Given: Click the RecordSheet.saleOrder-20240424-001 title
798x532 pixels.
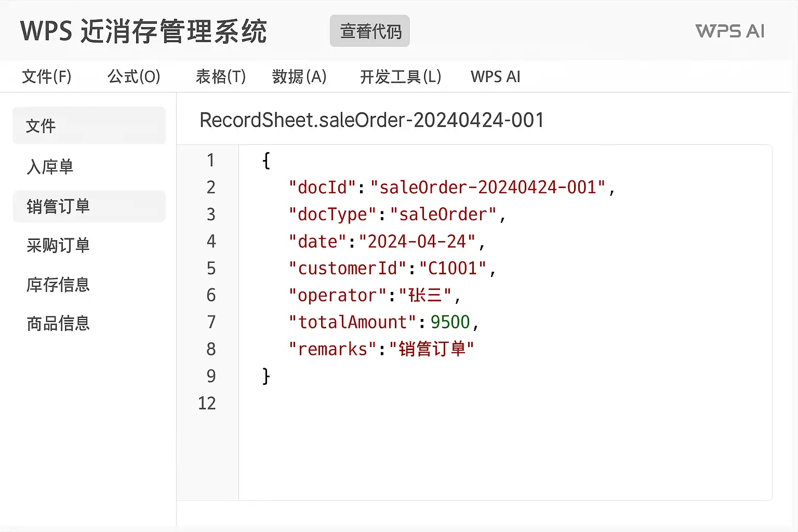Looking at the screenshot, I should click(371, 121).
